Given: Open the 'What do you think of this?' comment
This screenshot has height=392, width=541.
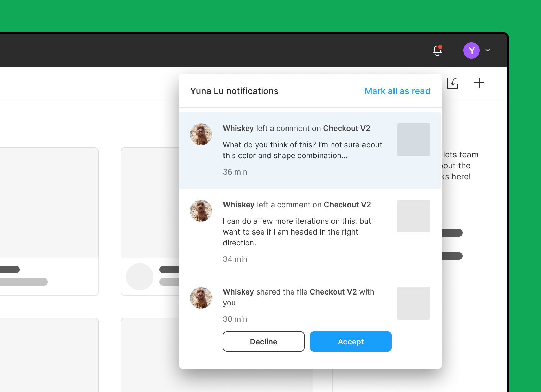Looking at the screenshot, I should click(x=302, y=150).
